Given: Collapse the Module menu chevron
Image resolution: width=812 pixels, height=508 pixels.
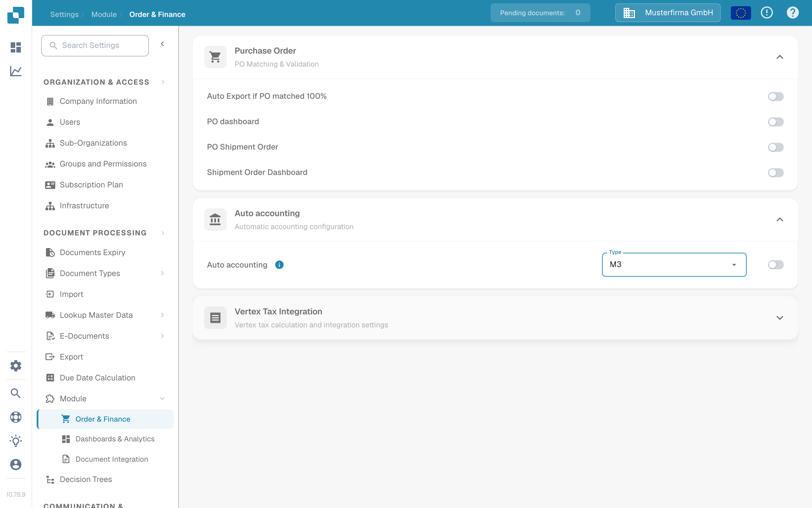Looking at the screenshot, I should click(x=162, y=398).
